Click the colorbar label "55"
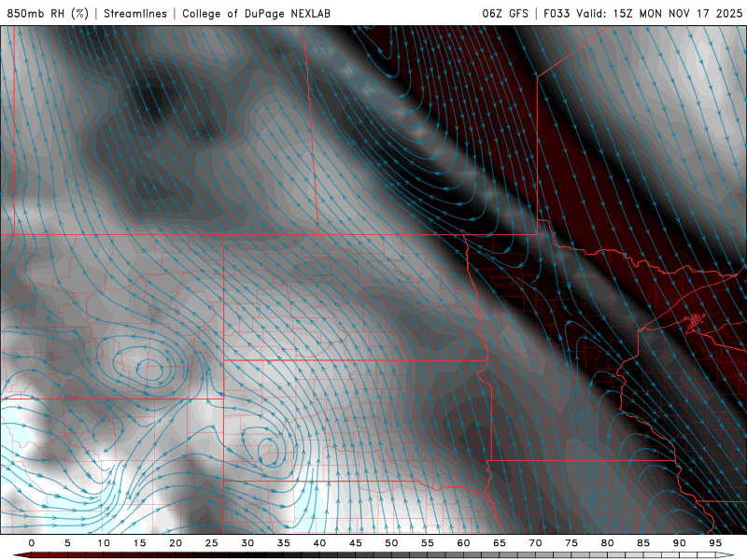This screenshot has height=560, width=747. click(428, 543)
